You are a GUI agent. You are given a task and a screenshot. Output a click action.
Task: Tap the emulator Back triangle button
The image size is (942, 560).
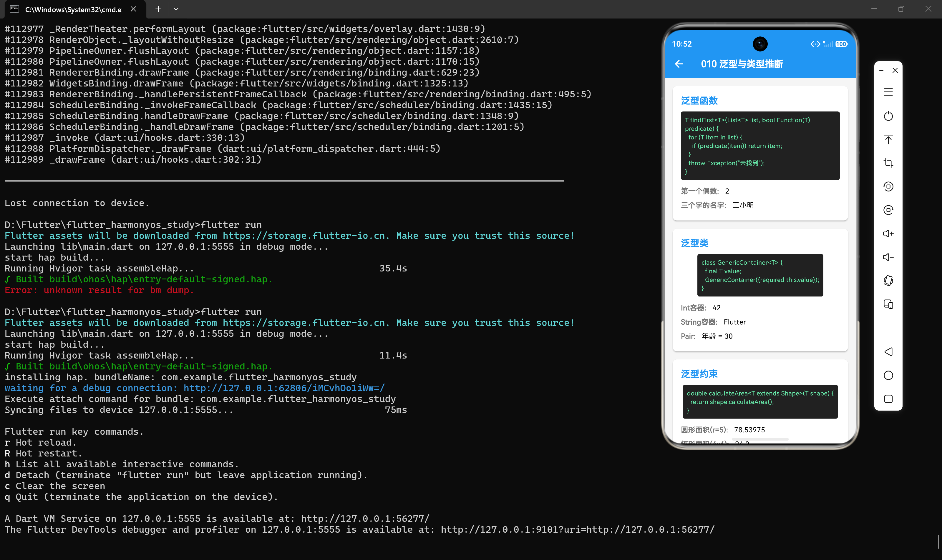[x=888, y=352]
